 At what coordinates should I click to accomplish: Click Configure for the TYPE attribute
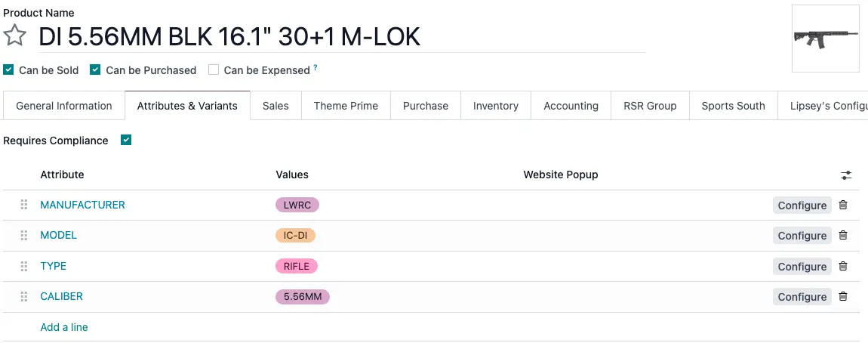coord(802,267)
